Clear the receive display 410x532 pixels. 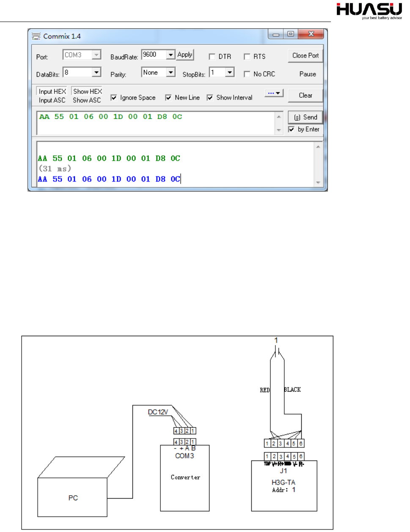(305, 96)
